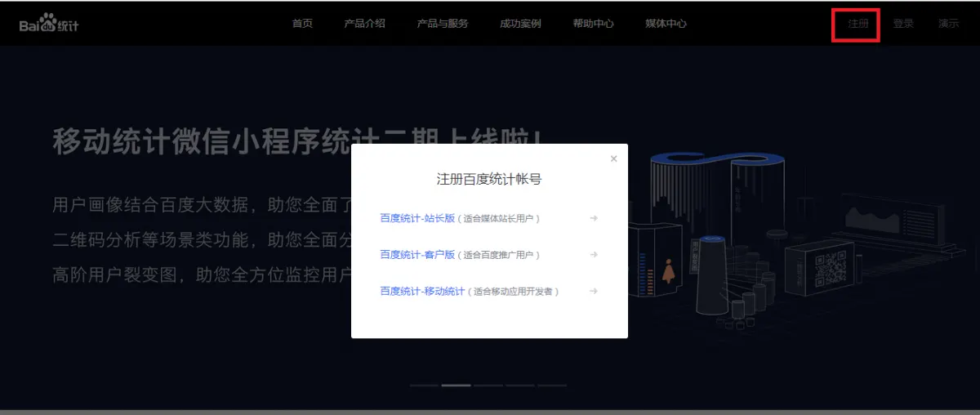Select the highlighted second carousel indicator
This screenshot has height=415, width=980.
(x=456, y=385)
